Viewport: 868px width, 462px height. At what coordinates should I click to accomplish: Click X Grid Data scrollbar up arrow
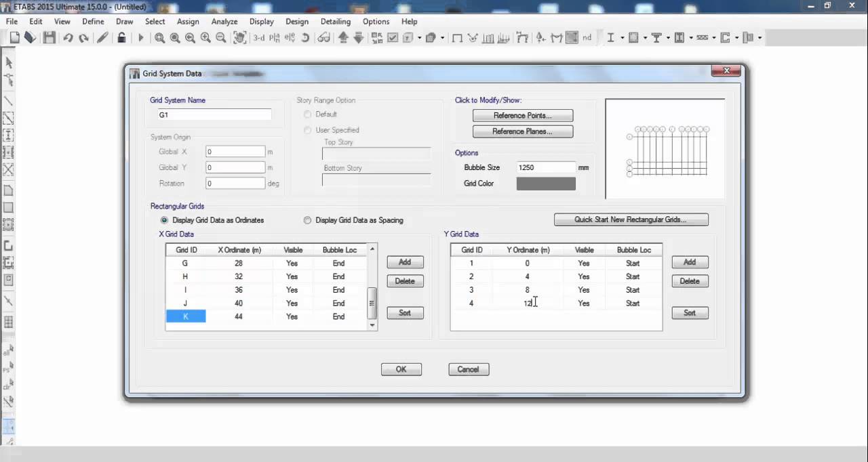pos(372,249)
